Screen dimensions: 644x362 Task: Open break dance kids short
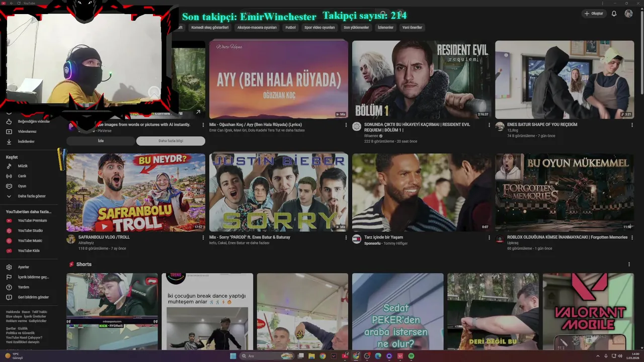tap(207, 312)
